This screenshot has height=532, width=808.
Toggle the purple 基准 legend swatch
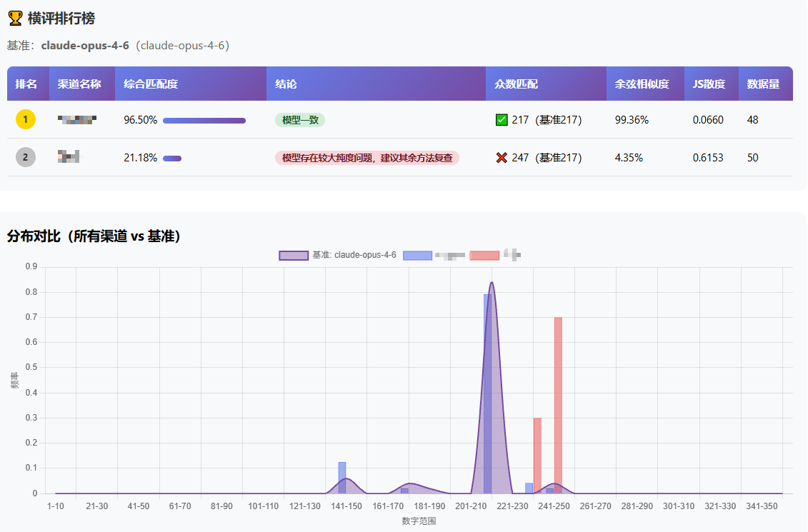(294, 255)
